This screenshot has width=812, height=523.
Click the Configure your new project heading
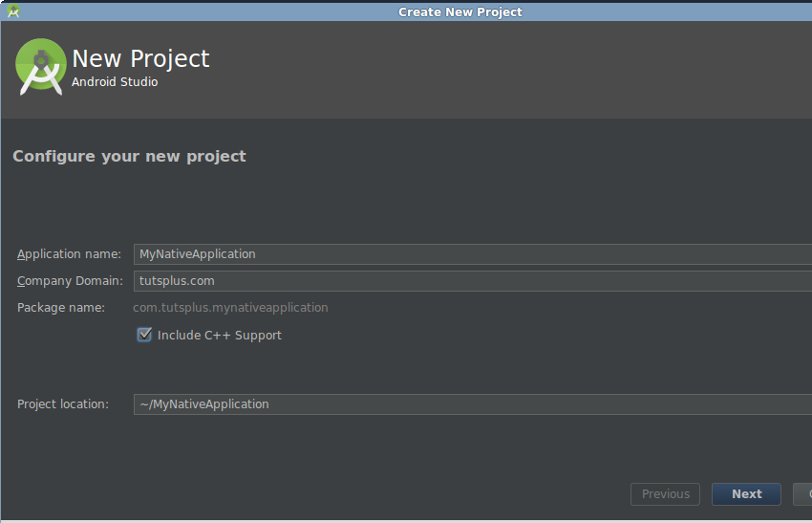(130, 156)
